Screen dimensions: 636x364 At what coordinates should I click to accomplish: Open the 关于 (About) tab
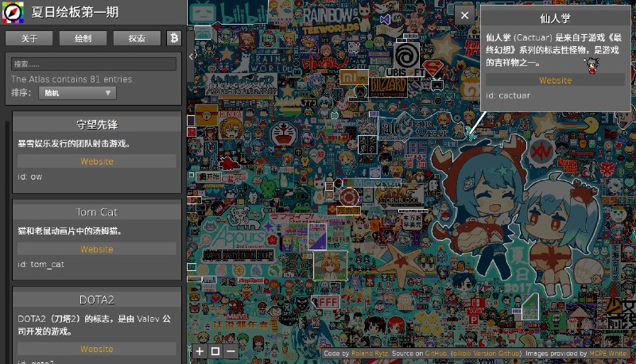(29, 38)
